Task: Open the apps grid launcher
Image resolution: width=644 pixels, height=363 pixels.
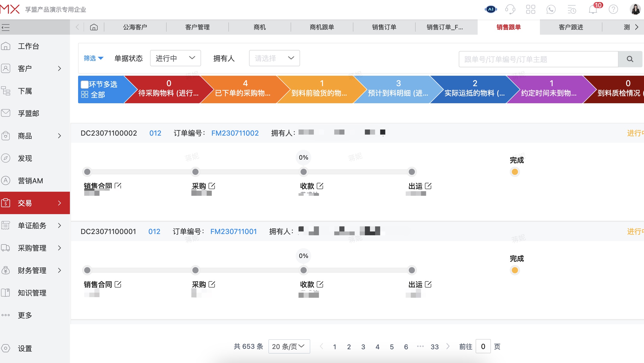Action: [x=530, y=9]
